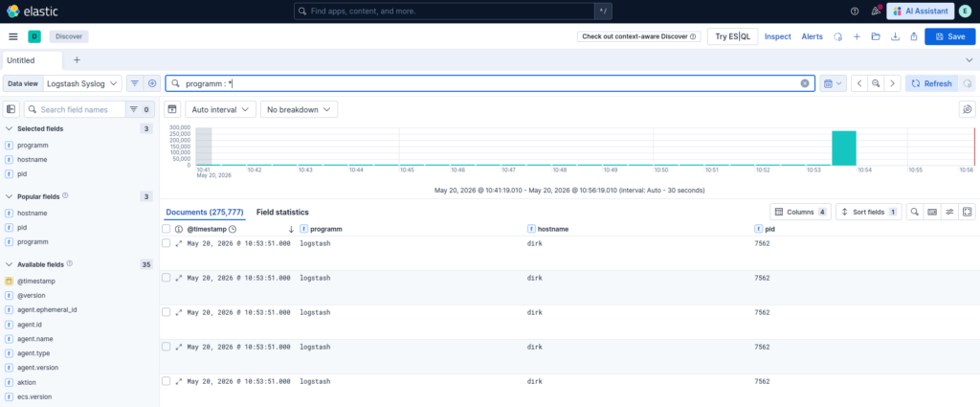Open the Logstash Syslog data view dropdown

pos(82,83)
